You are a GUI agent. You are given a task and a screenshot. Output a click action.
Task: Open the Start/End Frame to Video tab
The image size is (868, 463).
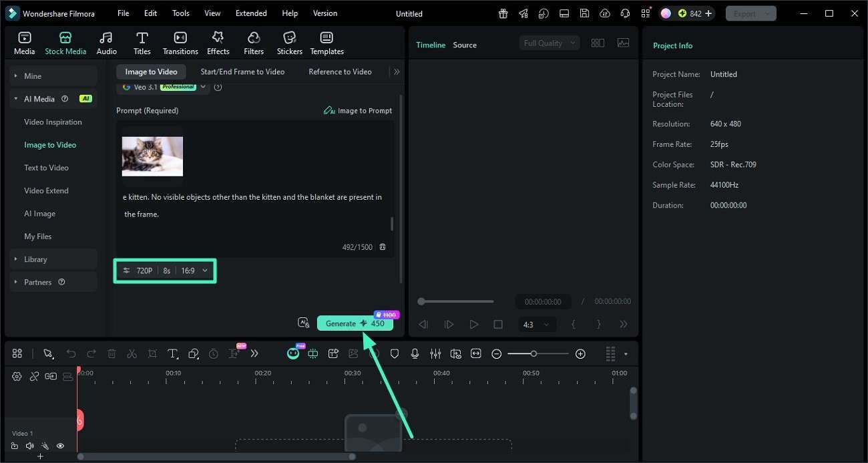click(x=242, y=71)
